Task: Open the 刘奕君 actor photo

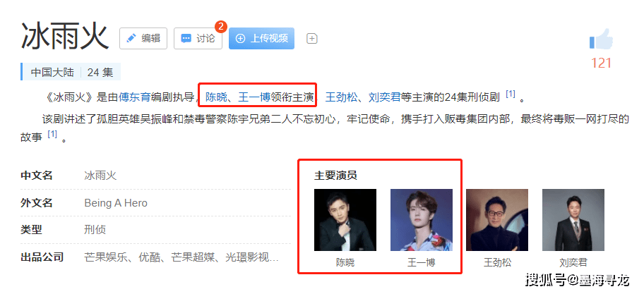Action: point(573,220)
